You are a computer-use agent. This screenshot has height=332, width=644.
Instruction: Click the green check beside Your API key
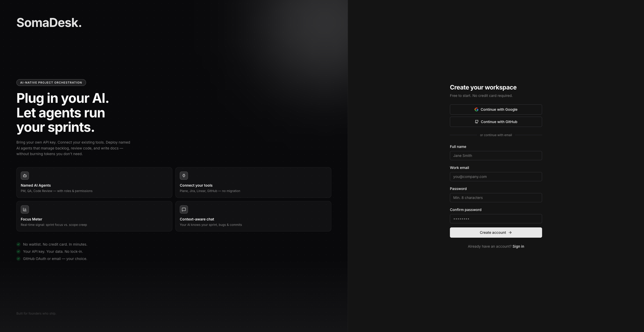18,251
